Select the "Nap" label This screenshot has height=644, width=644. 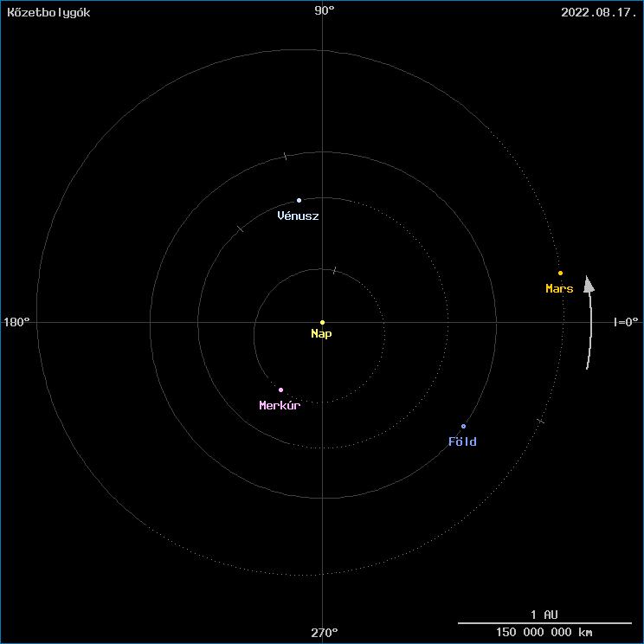pos(321,334)
